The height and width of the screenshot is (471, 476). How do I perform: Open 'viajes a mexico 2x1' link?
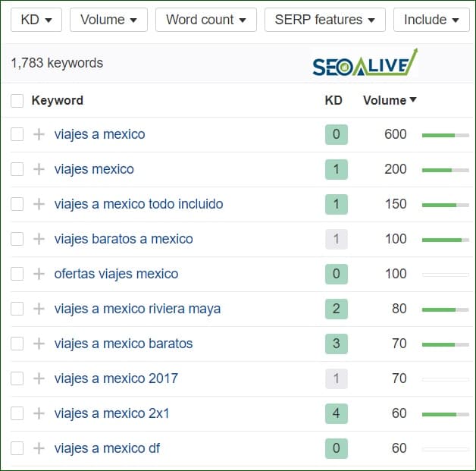[111, 413]
